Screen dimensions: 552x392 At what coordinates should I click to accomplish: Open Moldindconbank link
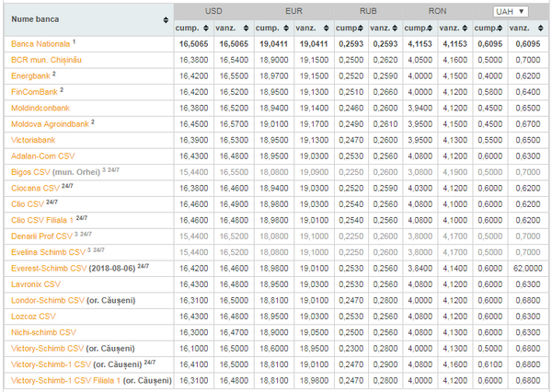40,109
